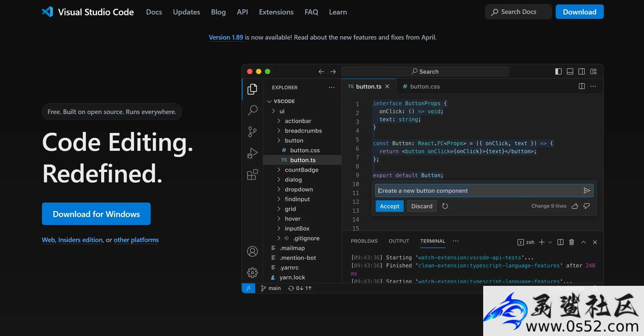The height and width of the screenshot is (336, 644).
Task: Collapse the VSCODE root folder
Action: tap(269, 101)
